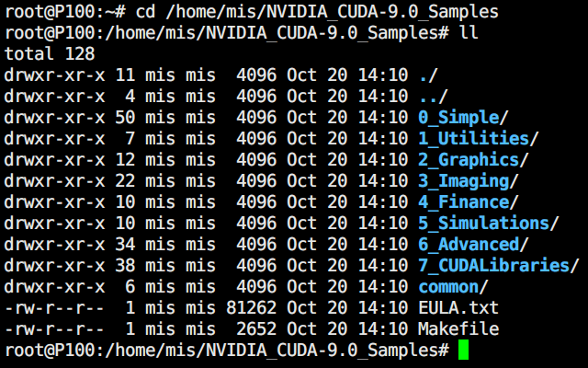Click the common directory entry
Viewport: 588px width, 368px height.
pyautogui.click(x=453, y=287)
